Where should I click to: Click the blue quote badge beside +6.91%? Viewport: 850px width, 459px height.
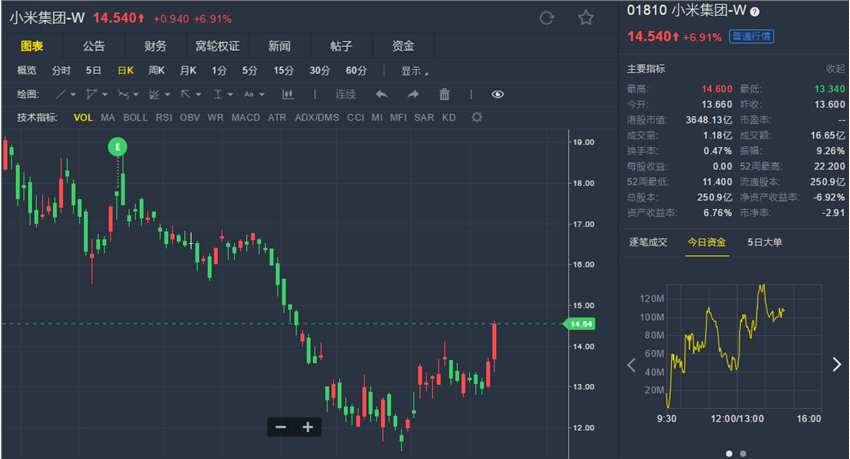click(751, 36)
